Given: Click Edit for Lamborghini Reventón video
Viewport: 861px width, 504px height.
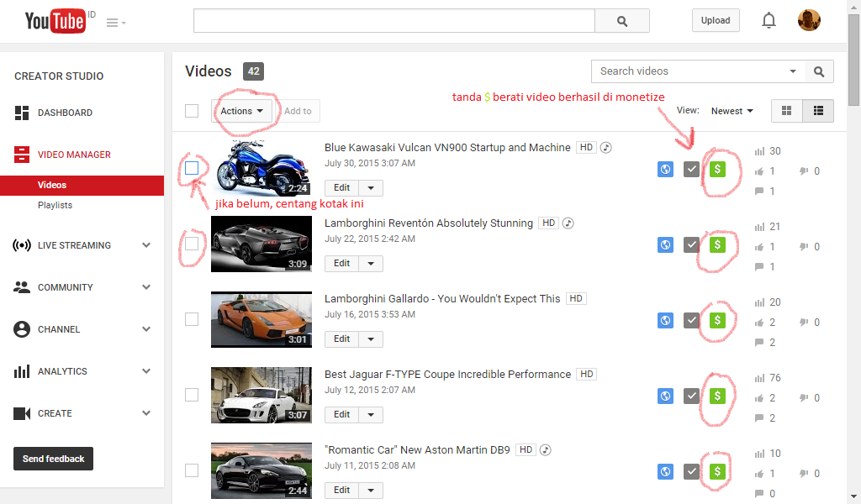Looking at the screenshot, I should [x=341, y=264].
